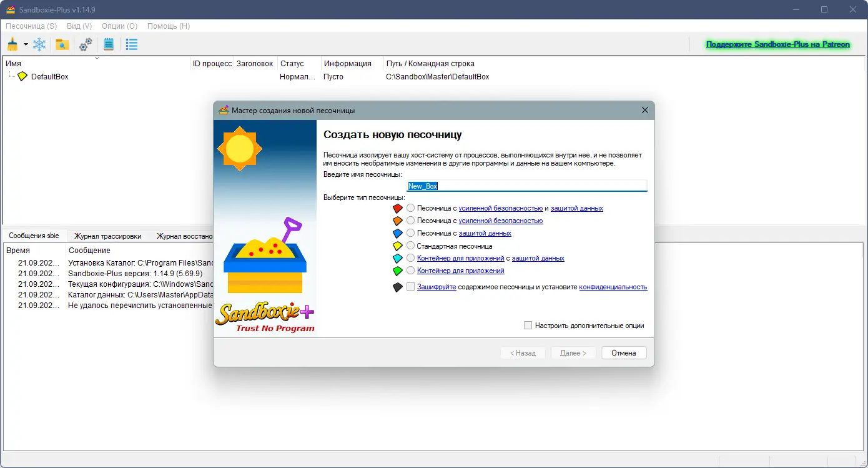Click the blue pentagon box-type icon
Image resolution: width=868 pixels, height=468 pixels.
point(398,233)
